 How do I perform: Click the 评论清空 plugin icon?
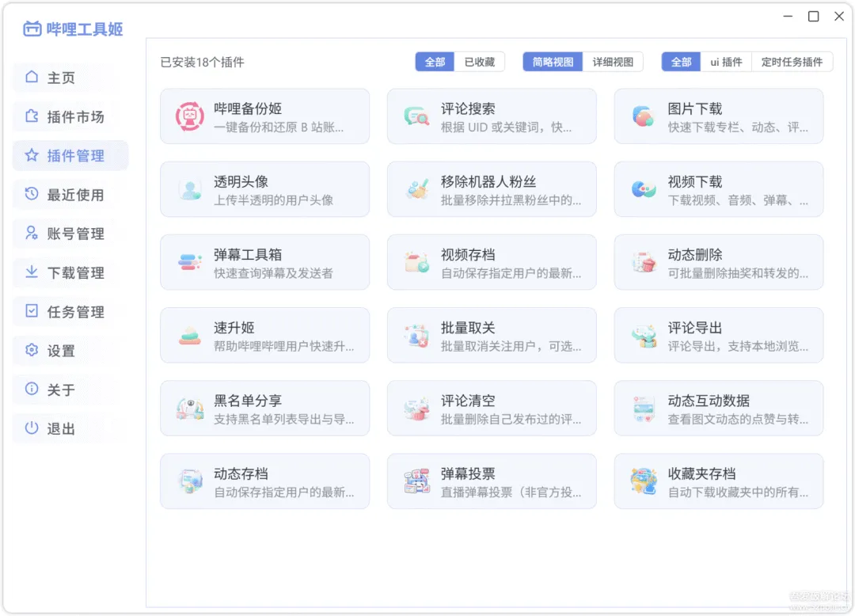coord(417,409)
